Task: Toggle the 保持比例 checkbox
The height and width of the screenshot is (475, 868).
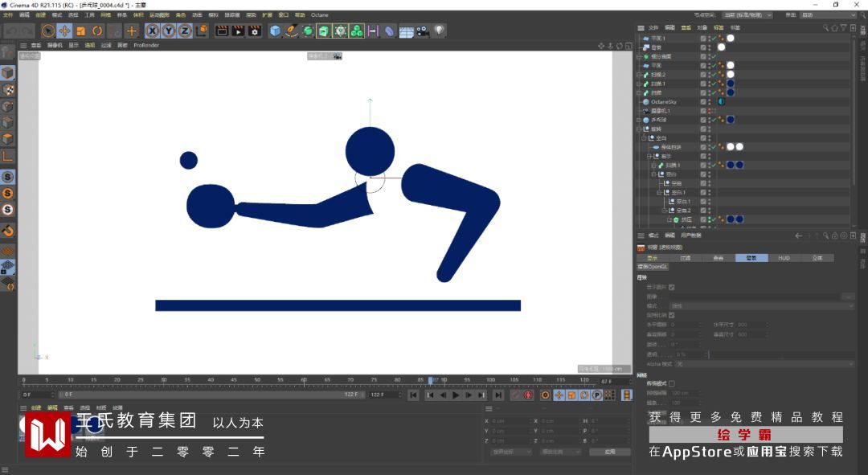Action: [671, 315]
